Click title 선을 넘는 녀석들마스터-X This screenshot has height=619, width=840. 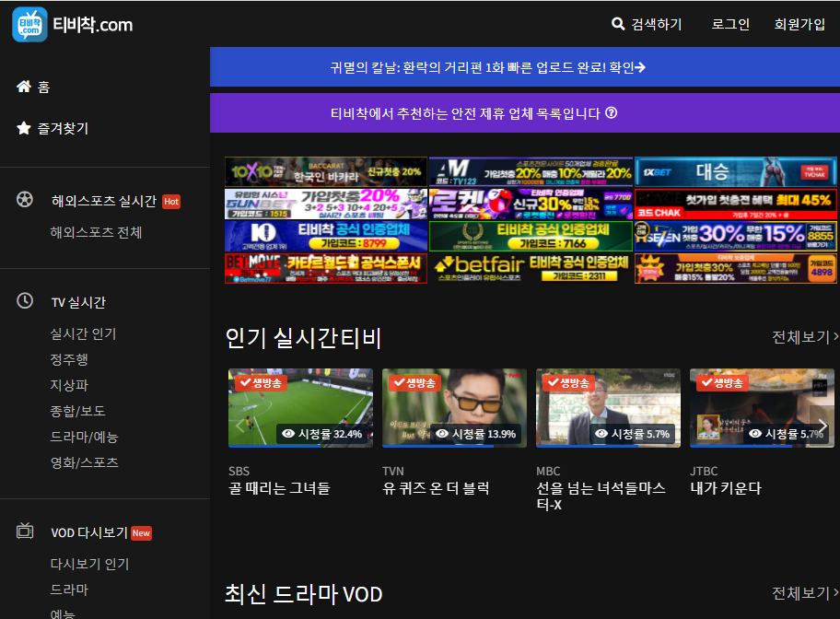click(x=601, y=496)
